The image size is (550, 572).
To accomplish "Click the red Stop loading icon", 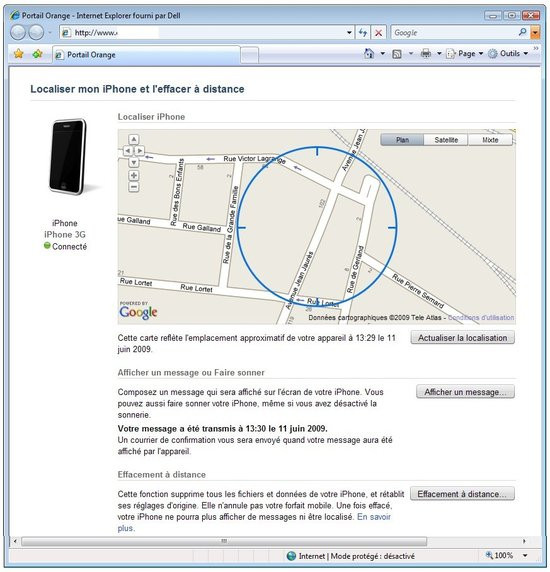I will [x=379, y=32].
